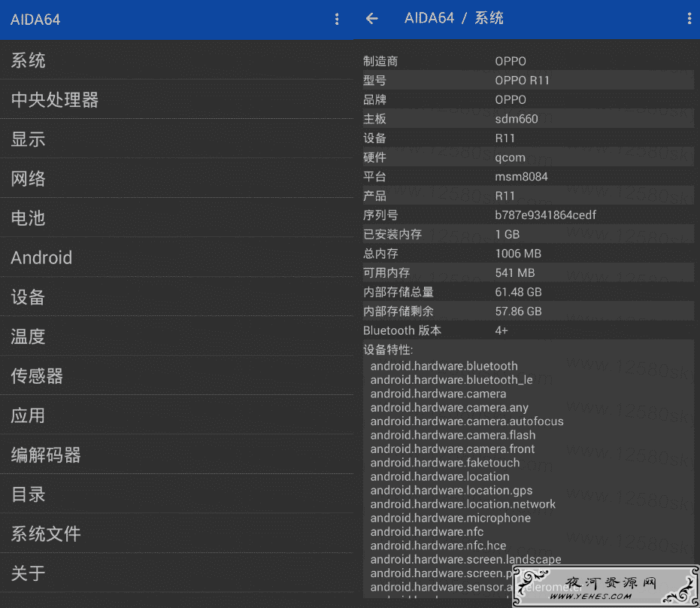Screen dimensions: 700x608
Task: Select the 应用 list item
Action: pos(177,415)
